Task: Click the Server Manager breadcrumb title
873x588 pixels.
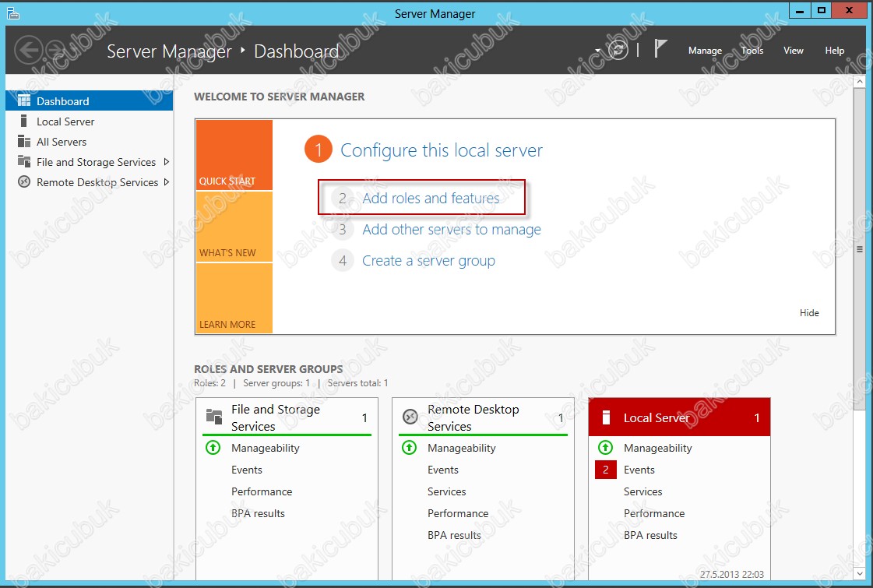Action: coord(169,51)
